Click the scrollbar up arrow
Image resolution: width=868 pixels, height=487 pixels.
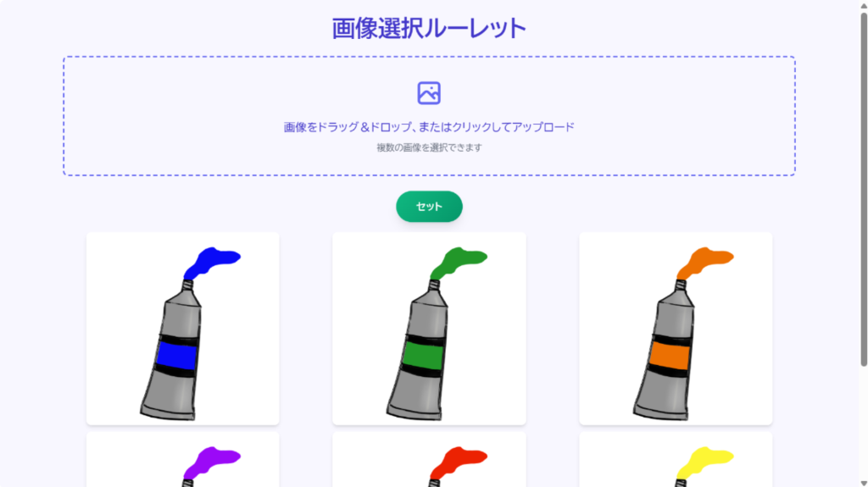coord(864,4)
